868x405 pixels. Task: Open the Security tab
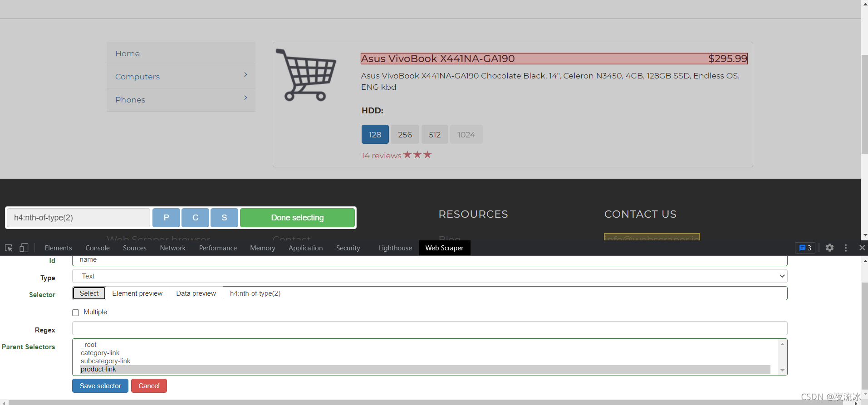click(348, 248)
